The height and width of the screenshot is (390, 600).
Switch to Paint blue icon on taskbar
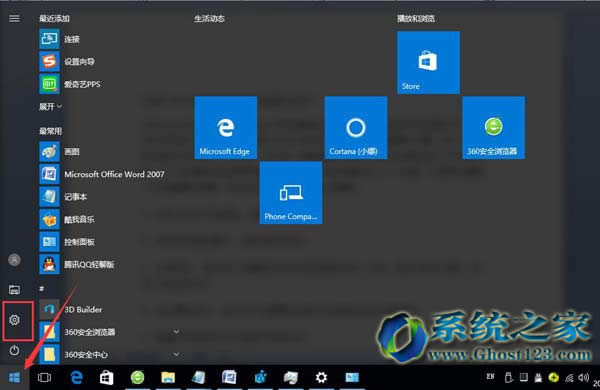tap(261, 378)
